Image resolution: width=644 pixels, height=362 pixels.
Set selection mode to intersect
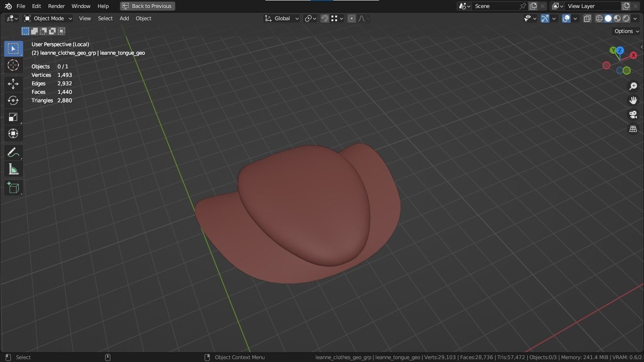tap(61, 31)
